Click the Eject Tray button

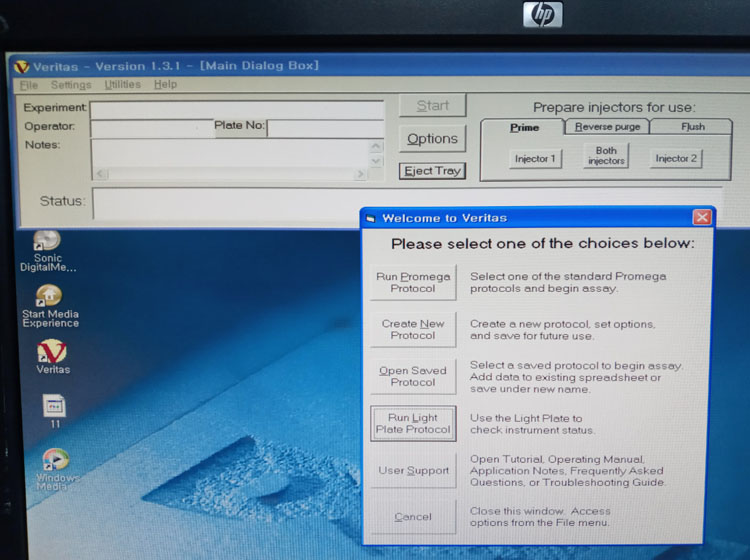[432, 171]
